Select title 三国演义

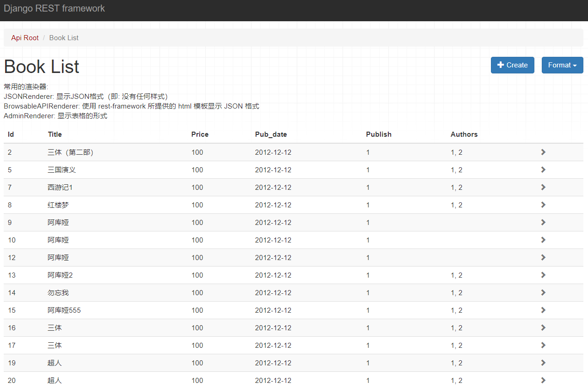tap(61, 170)
